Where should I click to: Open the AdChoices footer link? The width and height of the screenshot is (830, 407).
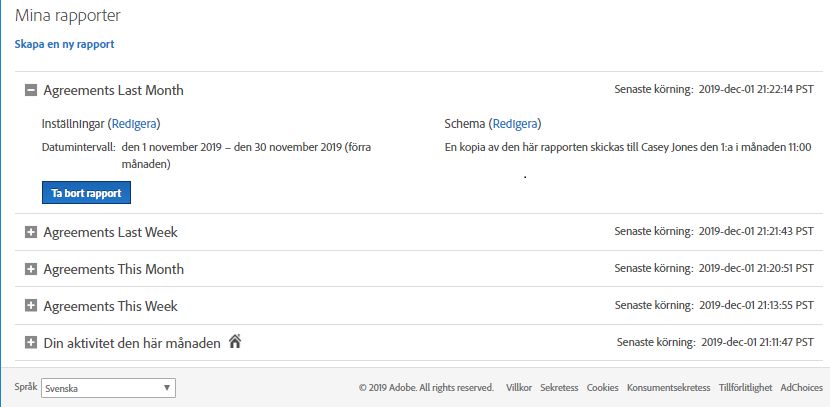(x=802, y=388)
